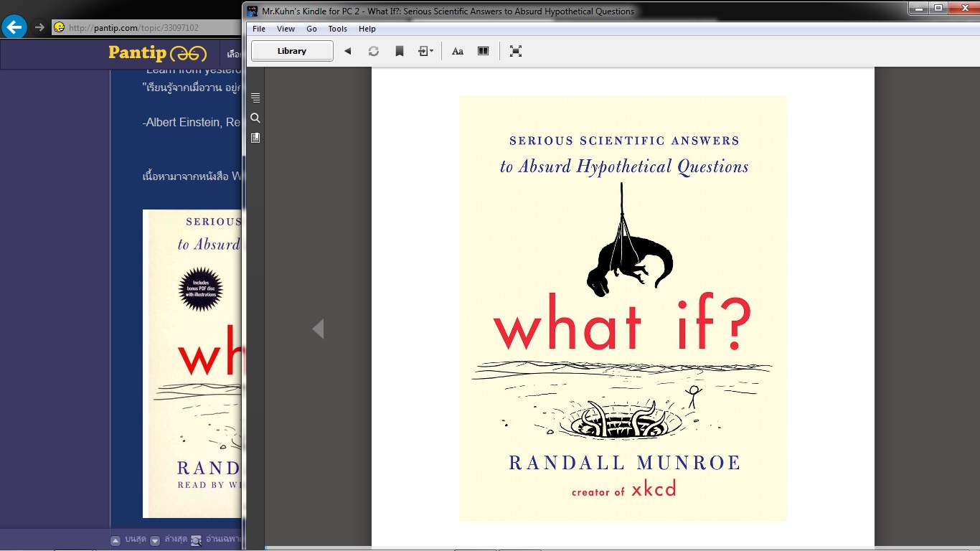Open the File menu
The image size is (980, 551).
coord(259,29)
